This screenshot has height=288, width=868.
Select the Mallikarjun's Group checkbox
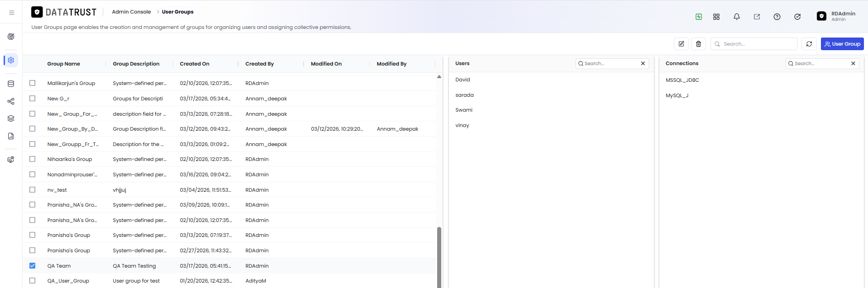(x=32, y=83)
